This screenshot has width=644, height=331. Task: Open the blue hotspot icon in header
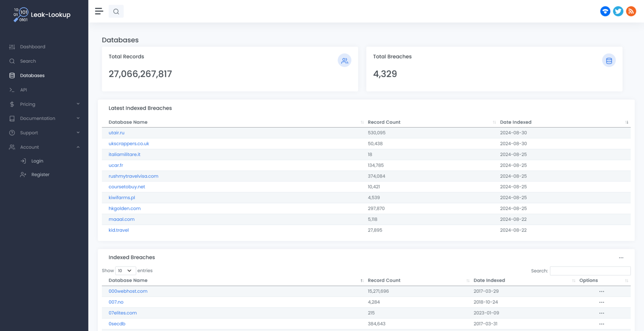pyautogui.click(x=605, y=11)
